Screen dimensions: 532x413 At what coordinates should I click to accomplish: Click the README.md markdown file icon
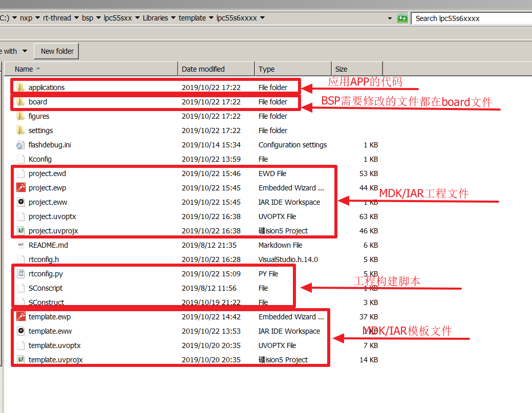(20, 245)
